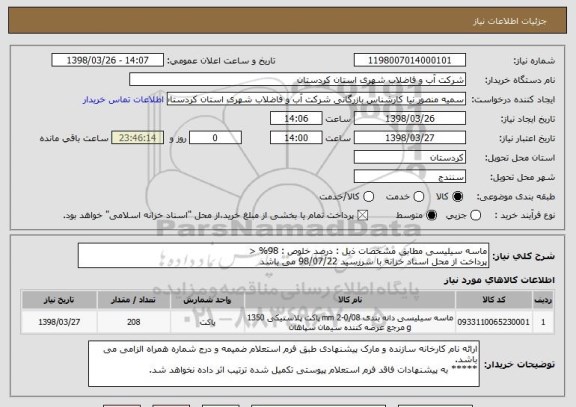Select the خدمت radio button
The image size is (576, 407).
click(418, 197)
